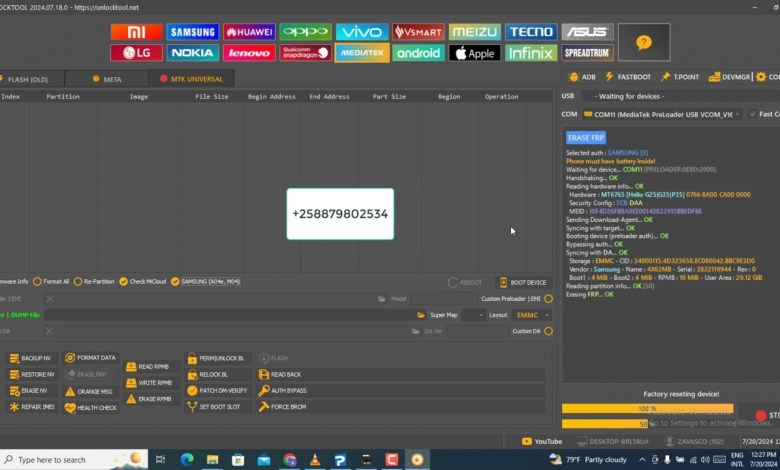Select the OPPO brand logo
This screenshot has width=780, height=470.
(x=305, y=32)
